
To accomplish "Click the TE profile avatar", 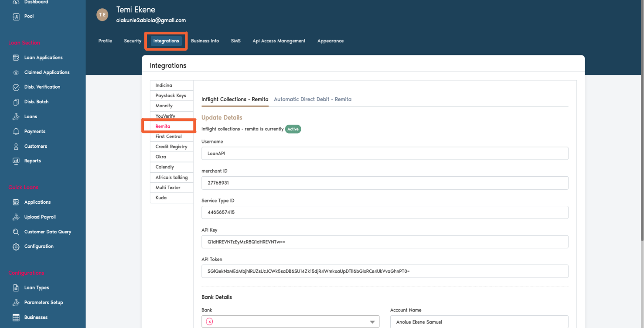I will [102, 14].
